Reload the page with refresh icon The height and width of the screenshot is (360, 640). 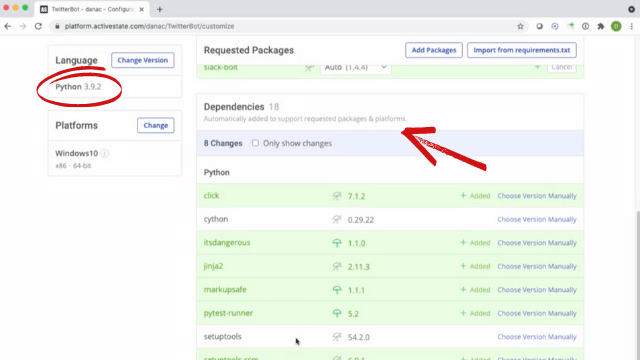click(38, 26)
